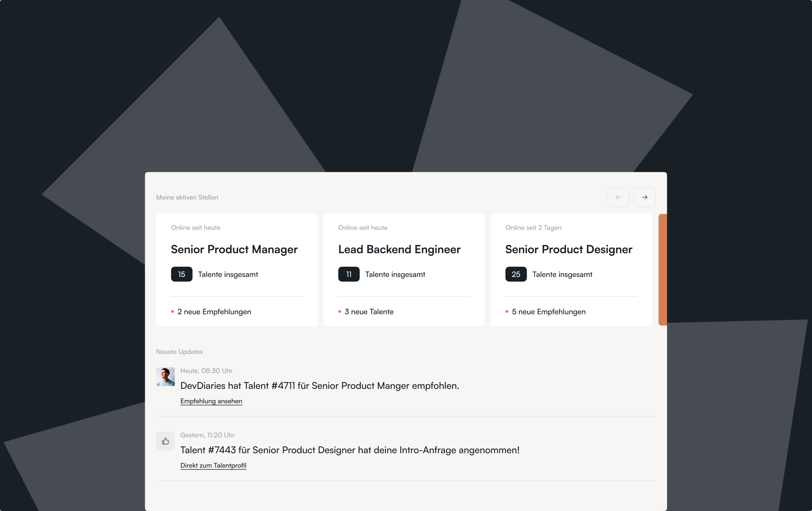Screen dimensions: 812x511
Task: Click the 25 talent count badge
Action: (x=516, y=274)
